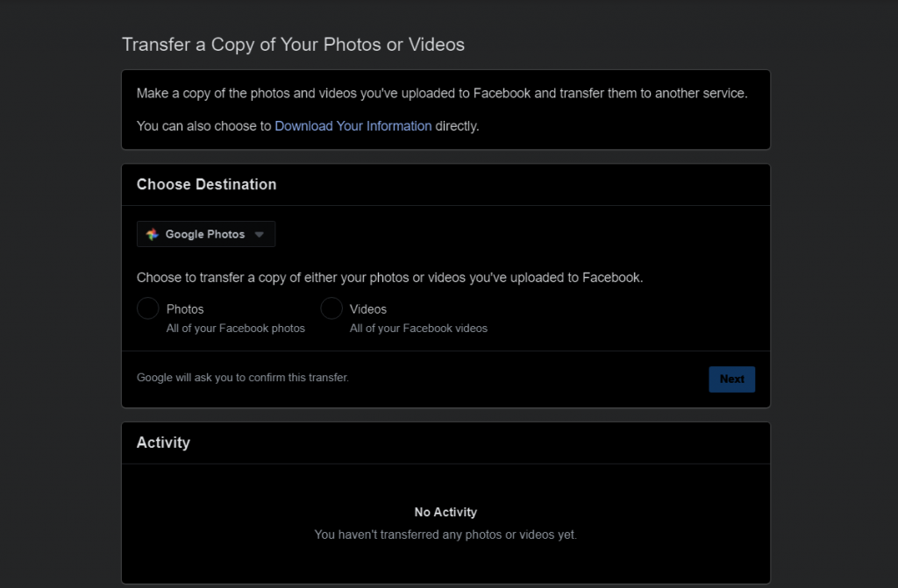Image resolution: width=898 pixels, height=588 pixels.
Task: Click the Google Photos pinwheel icon
Action: tap(152, 234)
